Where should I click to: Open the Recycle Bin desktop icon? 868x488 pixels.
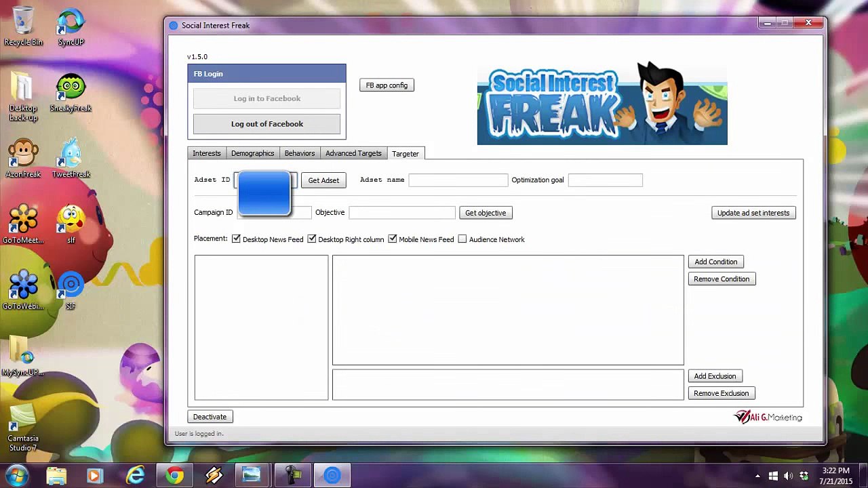pos(23,26)
